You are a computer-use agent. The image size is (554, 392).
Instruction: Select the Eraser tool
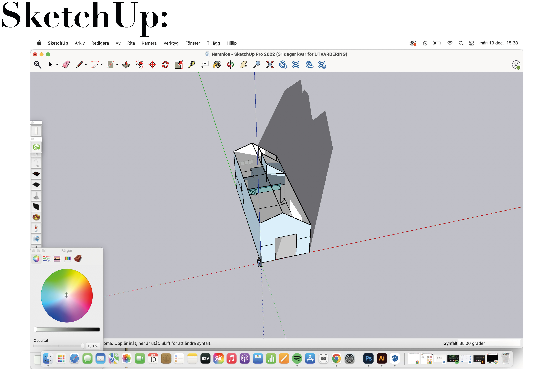pos(66,65)
